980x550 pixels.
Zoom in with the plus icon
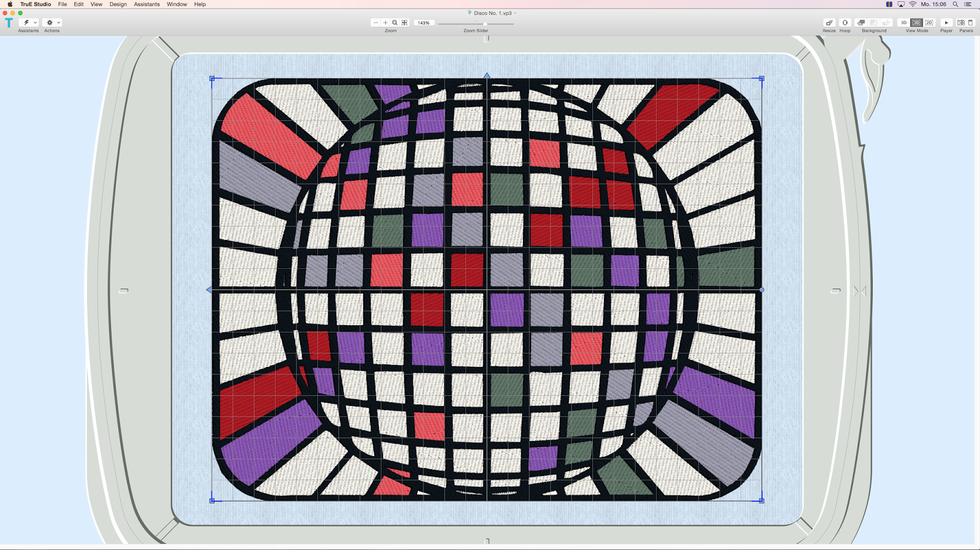(385, 23)
